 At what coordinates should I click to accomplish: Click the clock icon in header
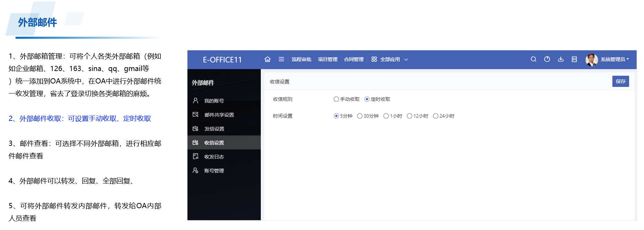click(547, 59)
